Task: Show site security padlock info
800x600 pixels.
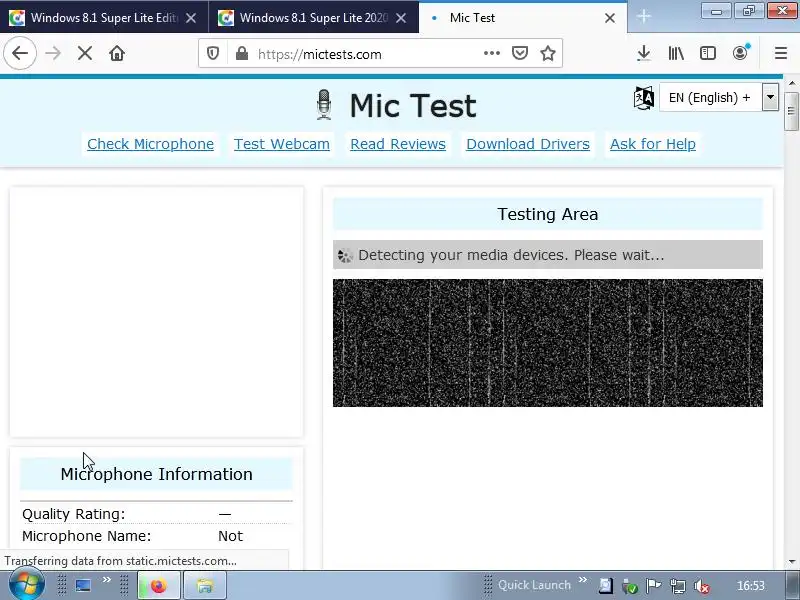Action: pos(242,54)
